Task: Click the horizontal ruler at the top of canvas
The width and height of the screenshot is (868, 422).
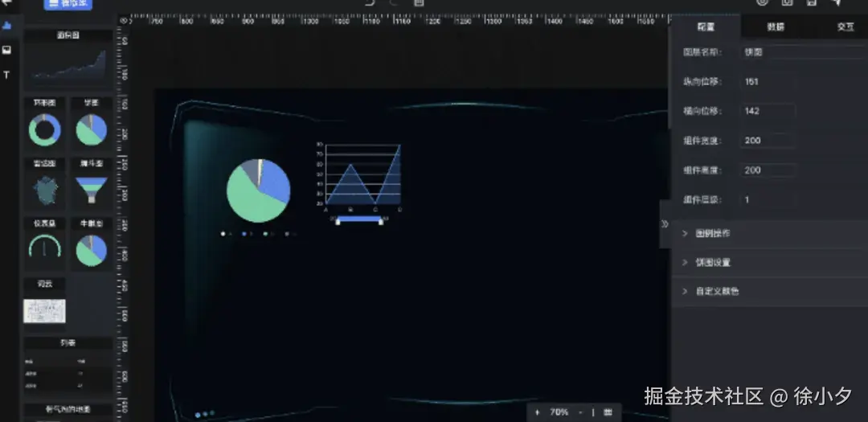Action: [399, 20]
